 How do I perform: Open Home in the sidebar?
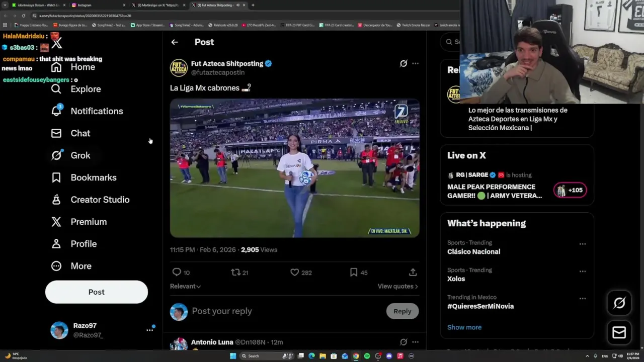click(x=73, y=67)
